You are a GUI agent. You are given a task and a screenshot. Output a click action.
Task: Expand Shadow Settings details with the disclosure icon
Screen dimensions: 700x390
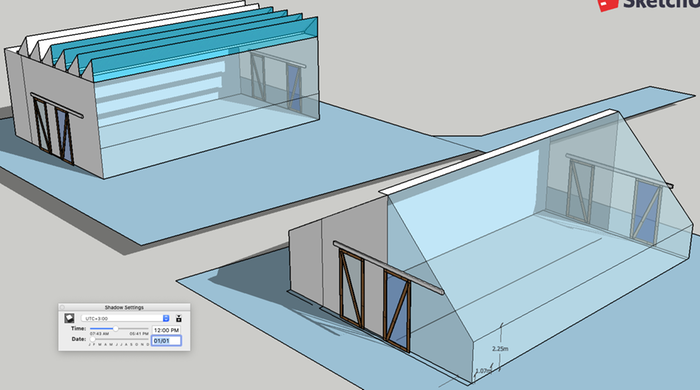pos(179,318)
